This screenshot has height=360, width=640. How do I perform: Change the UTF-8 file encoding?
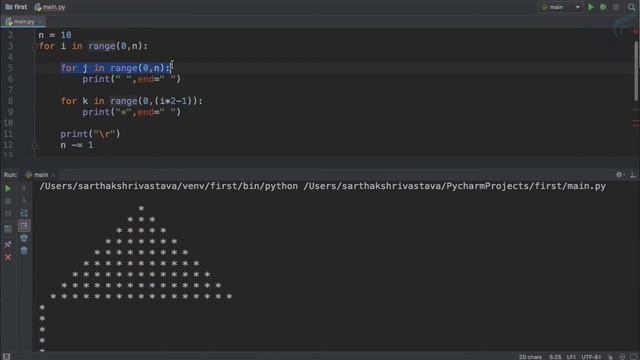[591, 357]
